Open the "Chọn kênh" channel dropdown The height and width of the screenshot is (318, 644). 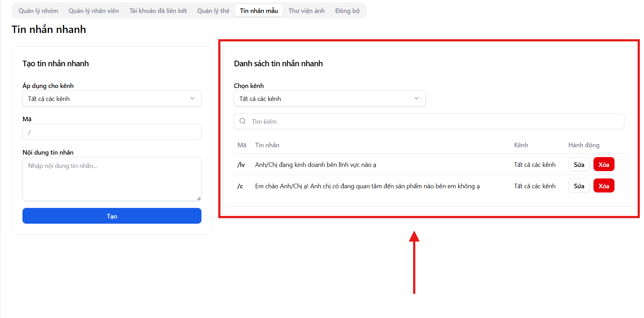click(329, 99)
